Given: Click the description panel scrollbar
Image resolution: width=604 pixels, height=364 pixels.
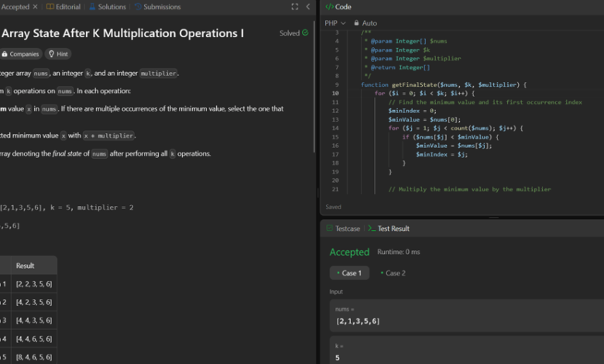Looking at the screenshot, I should point(314,87).
